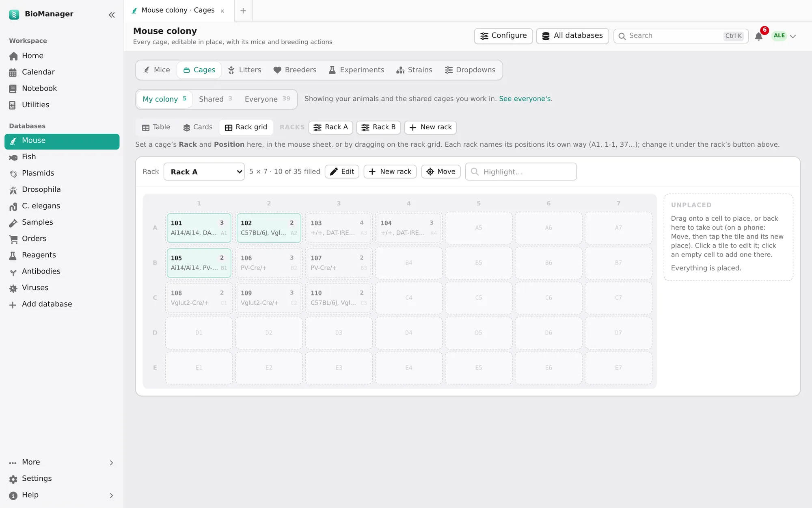Open All databases menu
Image resolution: width=812 pixels, height=508 pixels.
572,36
